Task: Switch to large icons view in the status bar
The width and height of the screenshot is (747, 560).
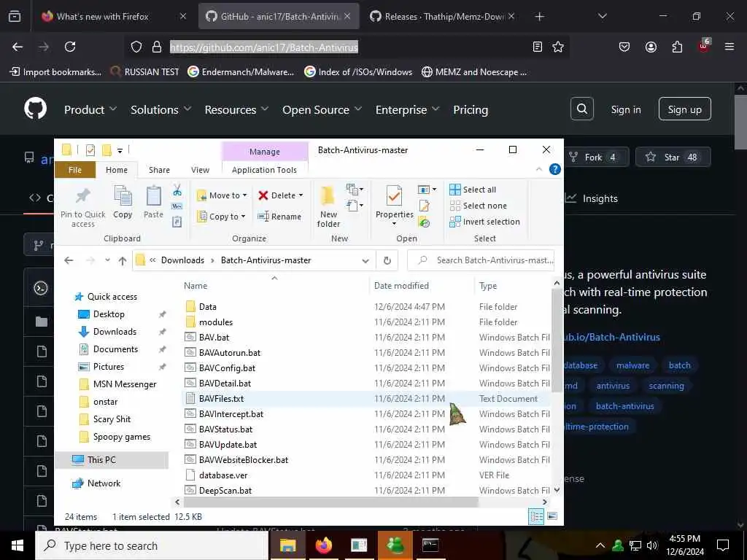Action: click(552, 516)
